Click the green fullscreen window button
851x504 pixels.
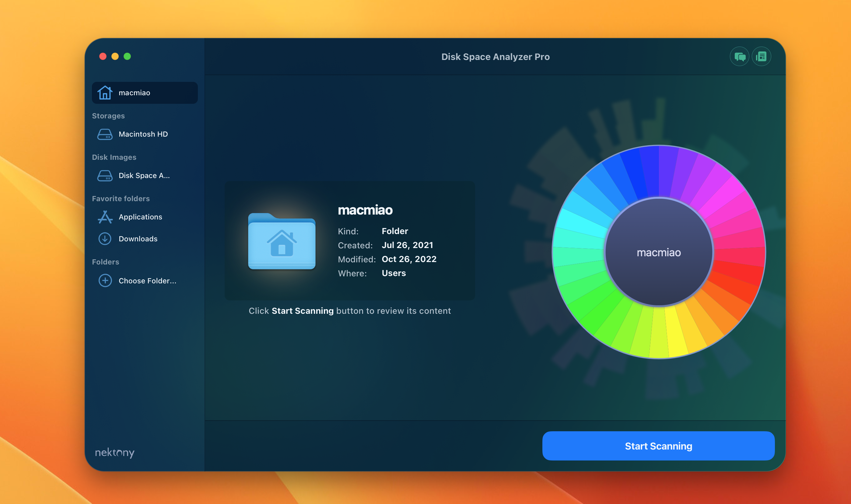click(127, 56)
